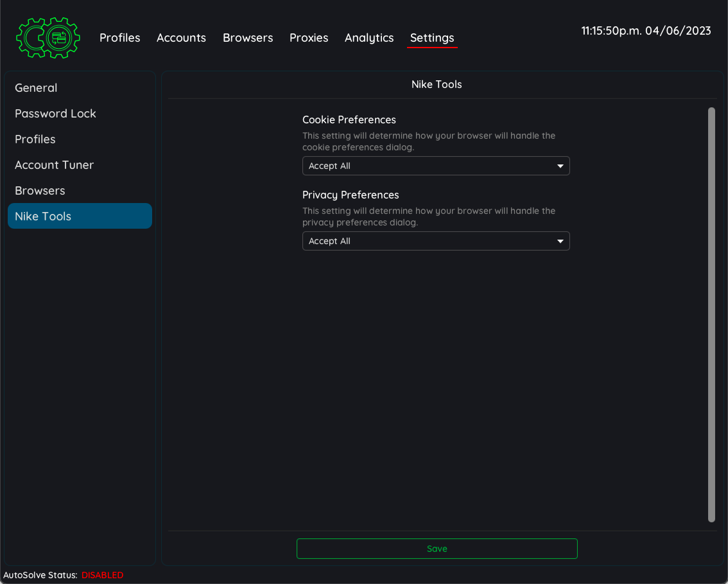
Task: Switch to the Accounts tab
Action: pos(181,38)
